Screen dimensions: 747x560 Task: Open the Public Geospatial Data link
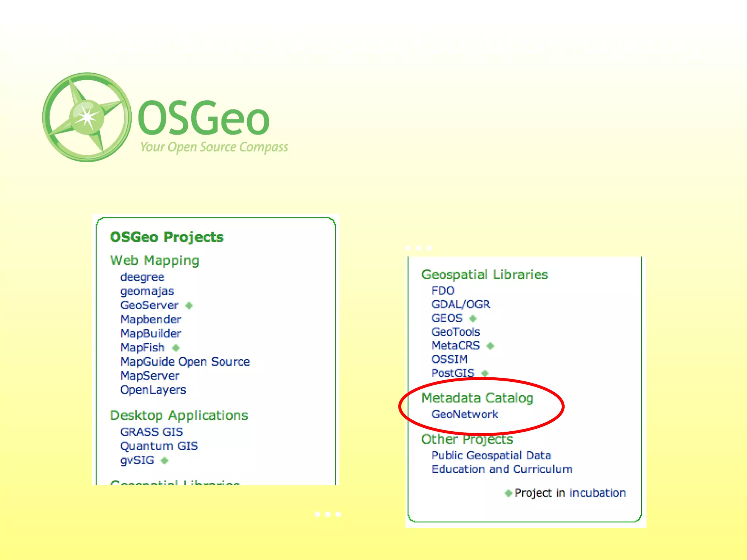click(491, 455)
